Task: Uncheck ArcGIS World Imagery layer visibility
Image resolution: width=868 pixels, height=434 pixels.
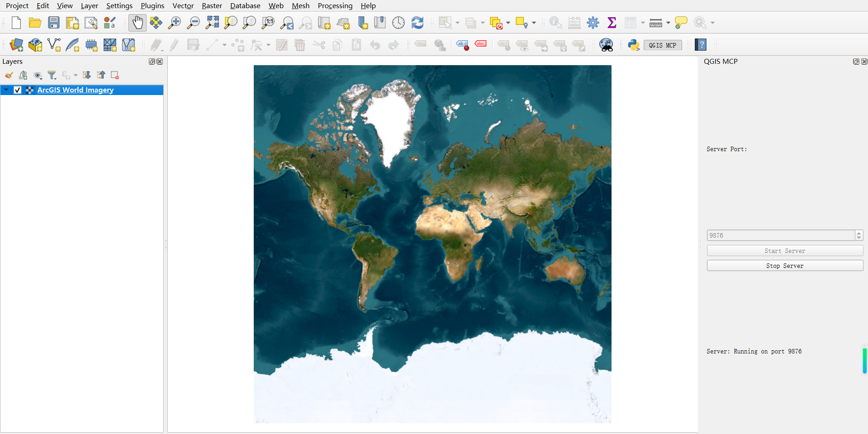Action: tap(17, 90)
